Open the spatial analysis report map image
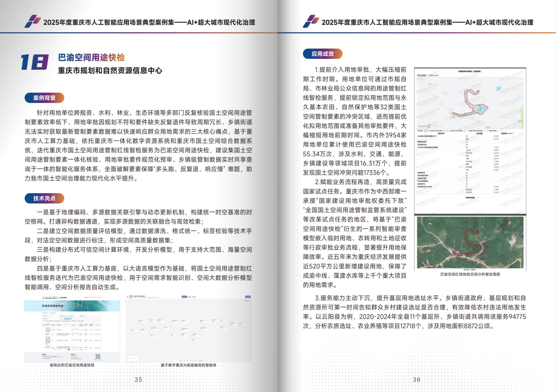Viewport: 556px width, 392px height. tap(470, 140)
